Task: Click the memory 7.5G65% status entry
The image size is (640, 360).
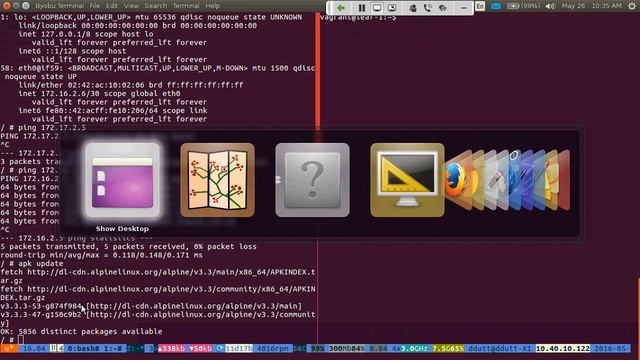Action: tap(448, 349)
